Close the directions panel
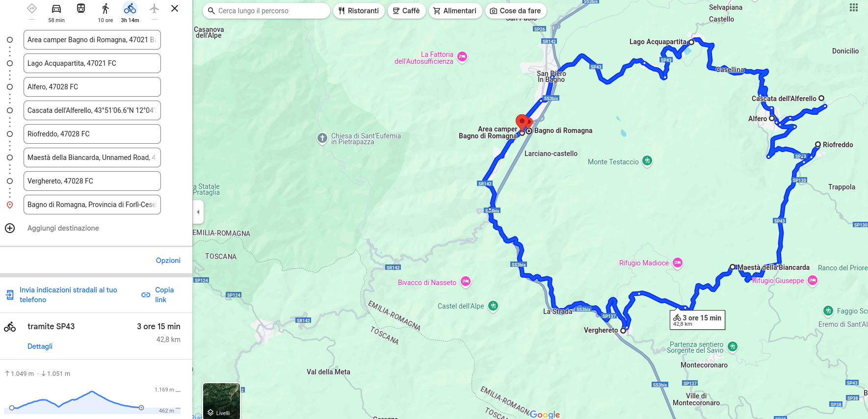Image resolution: width=868 pixels, height=419 pixels. [x=175, y=8]
